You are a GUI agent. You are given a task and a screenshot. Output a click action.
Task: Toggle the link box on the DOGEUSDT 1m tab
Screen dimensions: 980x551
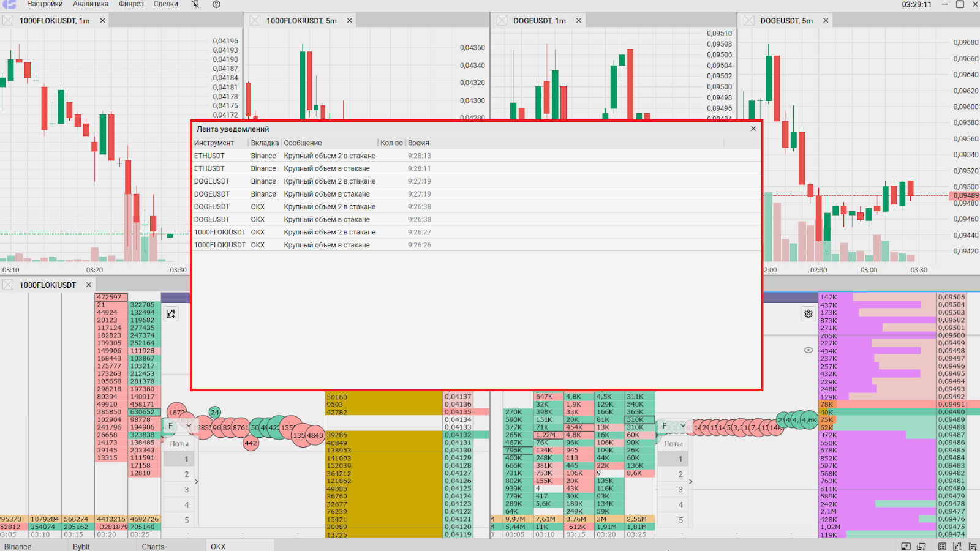502,21
